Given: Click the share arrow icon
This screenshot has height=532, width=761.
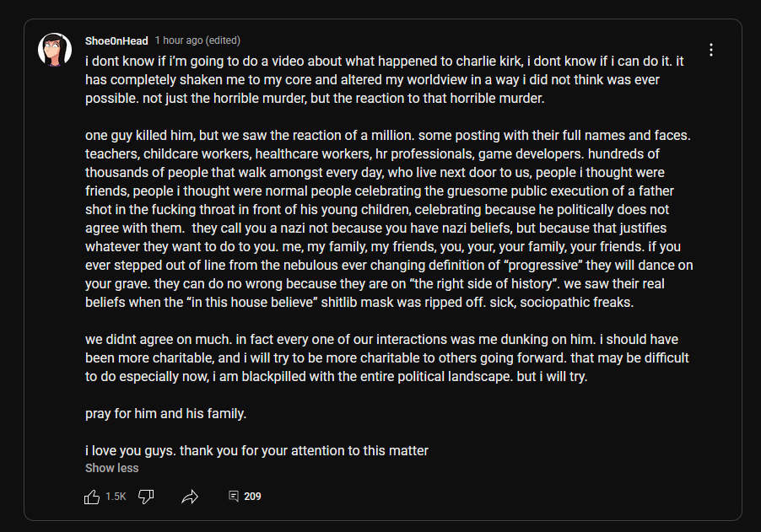Looking at the screenshot, I should [x=190, y=497].
